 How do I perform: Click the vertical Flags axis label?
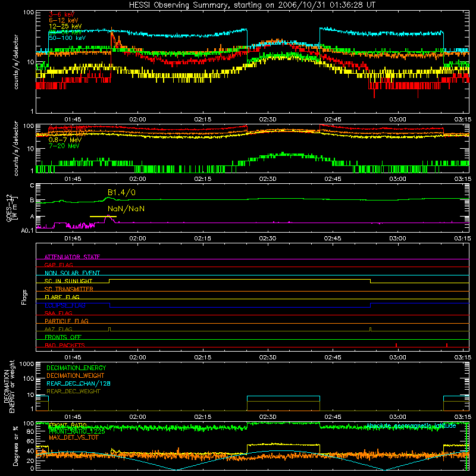point(24,297)
